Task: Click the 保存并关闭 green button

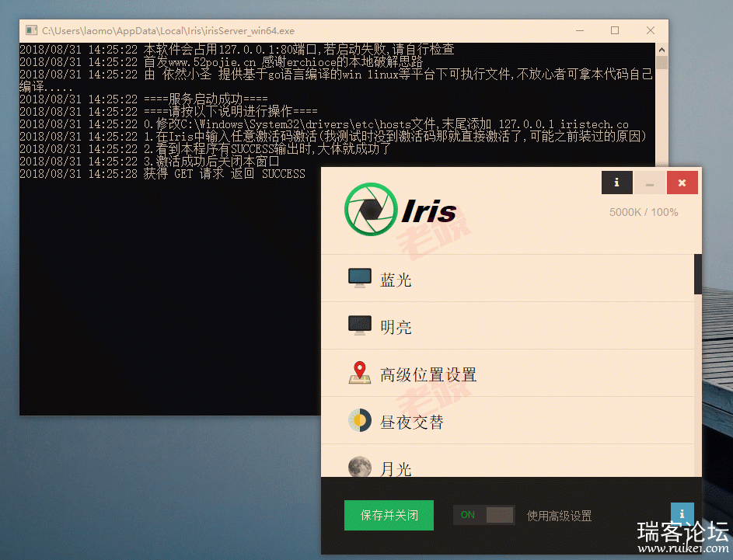Action: [x=389, y=515]
